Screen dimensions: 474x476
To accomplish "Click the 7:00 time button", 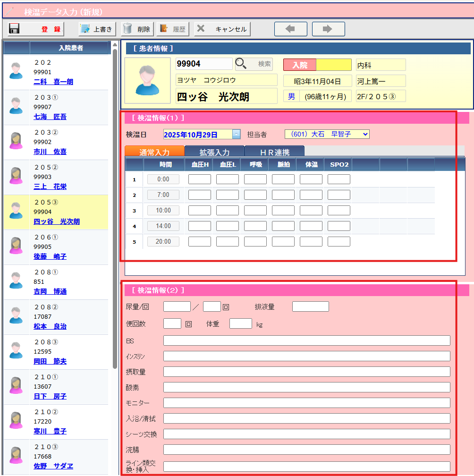I will [x=163, y=195].
